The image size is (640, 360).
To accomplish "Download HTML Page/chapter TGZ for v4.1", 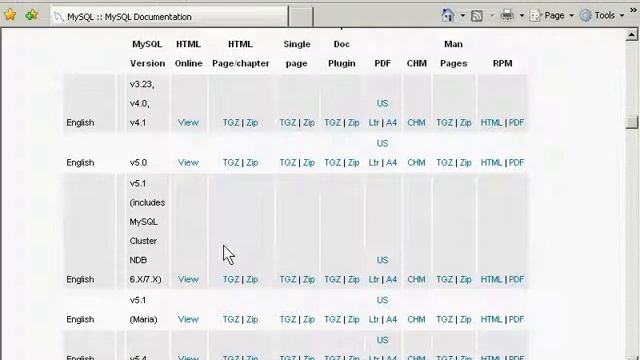I will click(231, 122).
